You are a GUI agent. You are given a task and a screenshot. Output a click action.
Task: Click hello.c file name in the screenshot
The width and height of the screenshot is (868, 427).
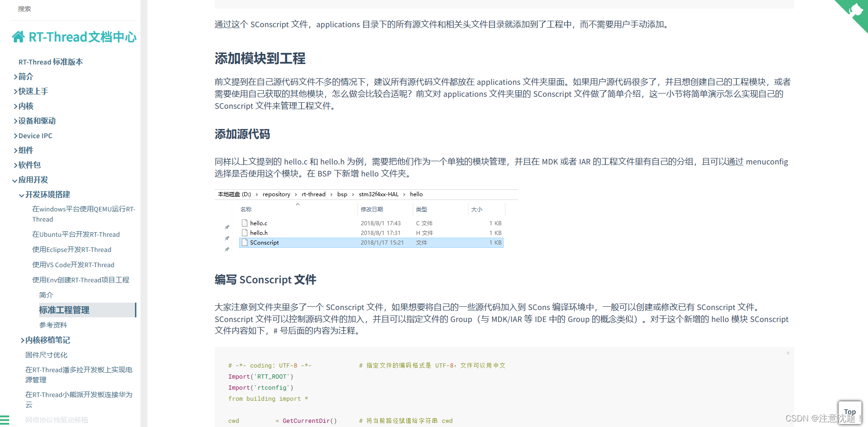pyautogui.click(x=258, y=223)
